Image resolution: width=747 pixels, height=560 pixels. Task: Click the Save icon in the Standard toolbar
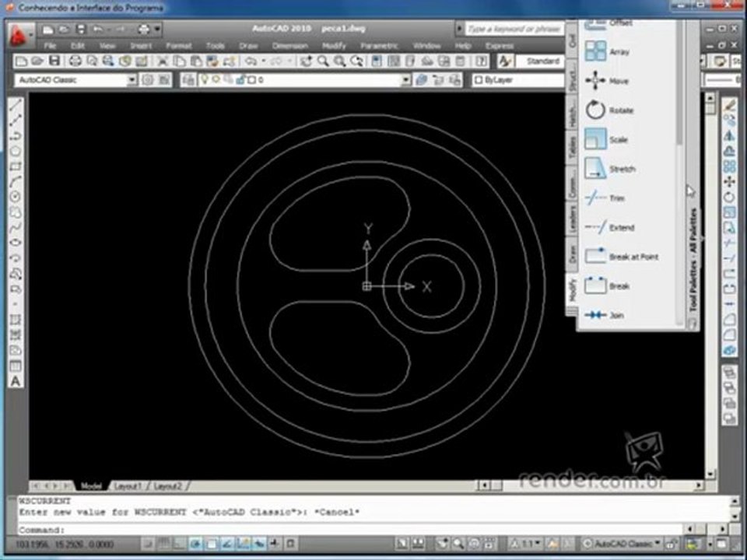click(x=54, y=61)
